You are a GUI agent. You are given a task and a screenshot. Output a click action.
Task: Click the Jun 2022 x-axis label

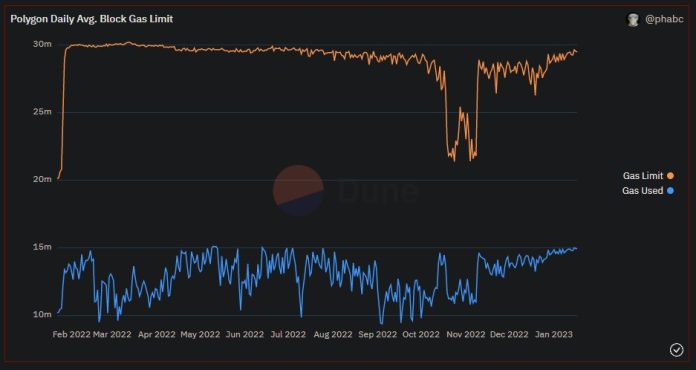pyautogui.click(x=245, y=335)
